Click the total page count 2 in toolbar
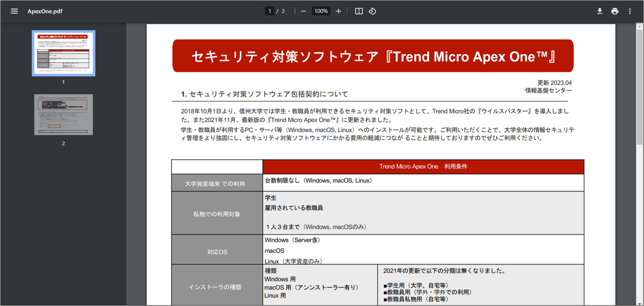The width and height of the screenshot is (644, 306). click(283, 11)
